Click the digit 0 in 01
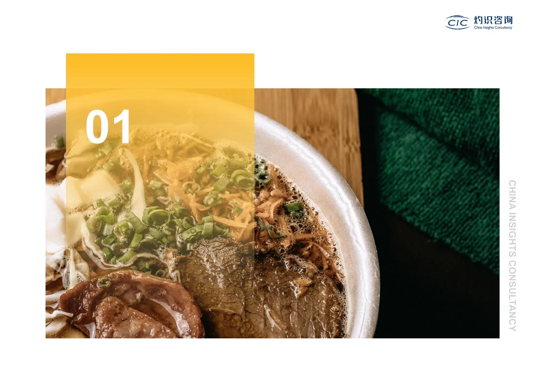 pos(97,127)
